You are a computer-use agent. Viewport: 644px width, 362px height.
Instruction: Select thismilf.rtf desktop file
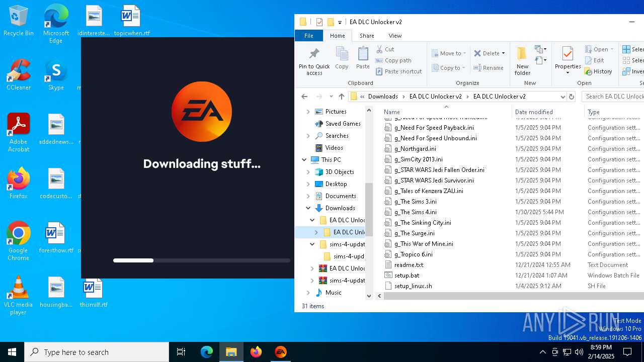(x=94, y=292)
